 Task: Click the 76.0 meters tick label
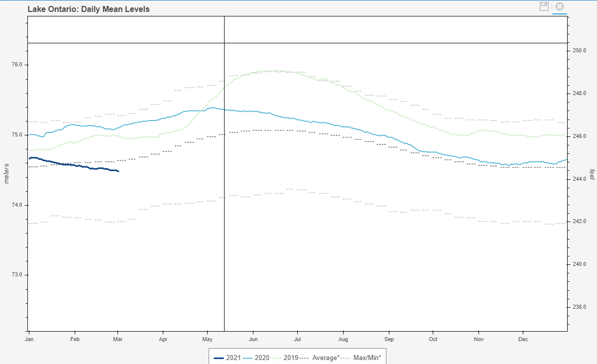point(17,65)
